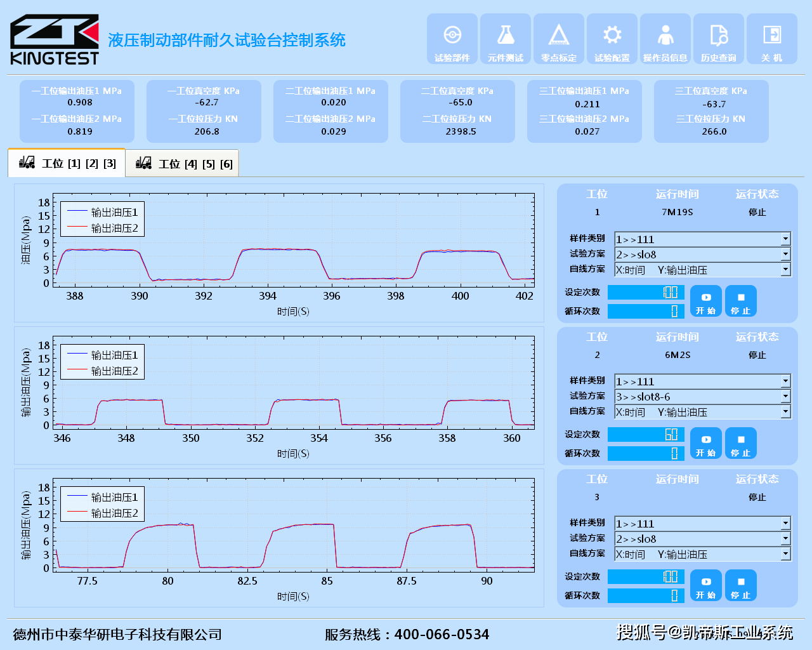Switch to 工位 [1] [2] [3] tab
Screen dimensions: 812x650
(67, 163)
